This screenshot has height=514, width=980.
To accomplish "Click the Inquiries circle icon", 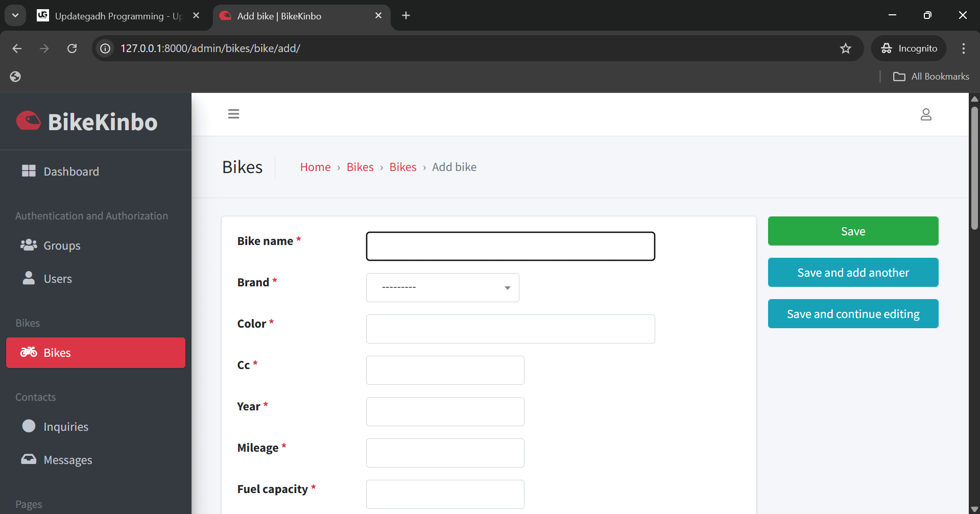I will click(29, 426).
